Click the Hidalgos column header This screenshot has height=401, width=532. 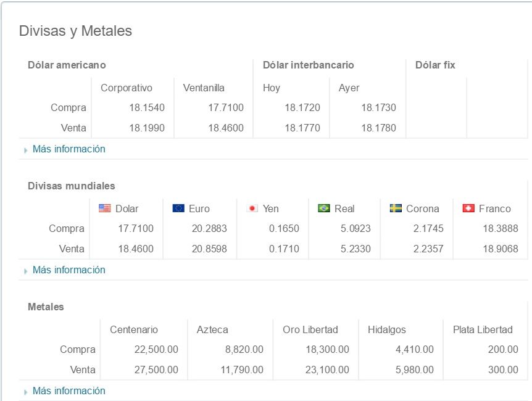387,329
